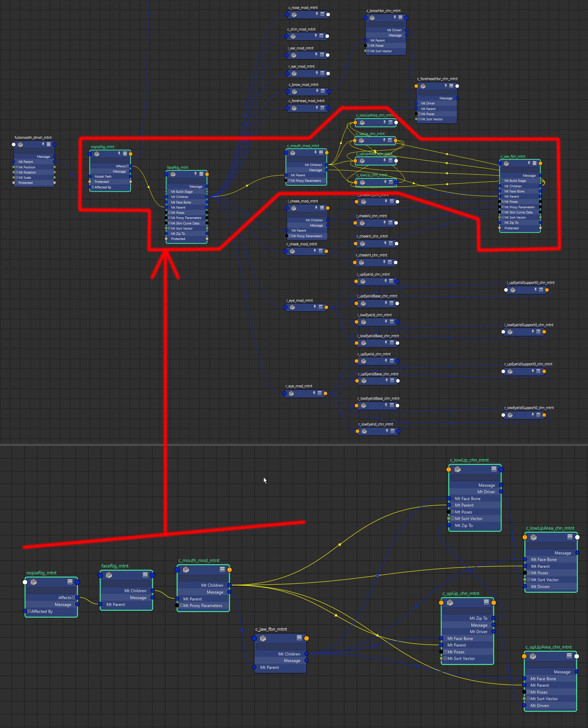Click the node icon on r_ear_mod_mtnt
Screen dimensions: 588x728
(x=294, y=73)
